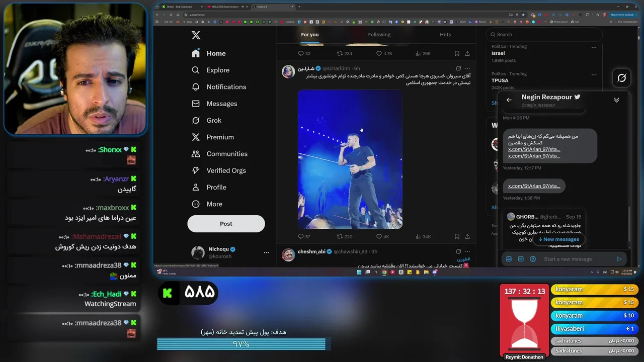Open Notifications in sidebar

pyautogui.click(x=219, y=87)
